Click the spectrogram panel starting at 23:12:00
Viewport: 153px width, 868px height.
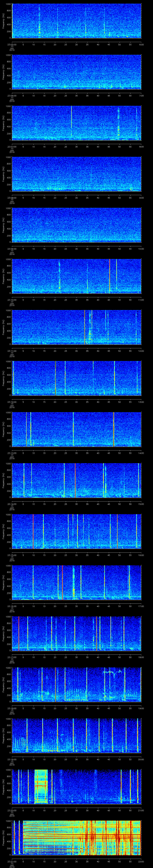(76, 378)
